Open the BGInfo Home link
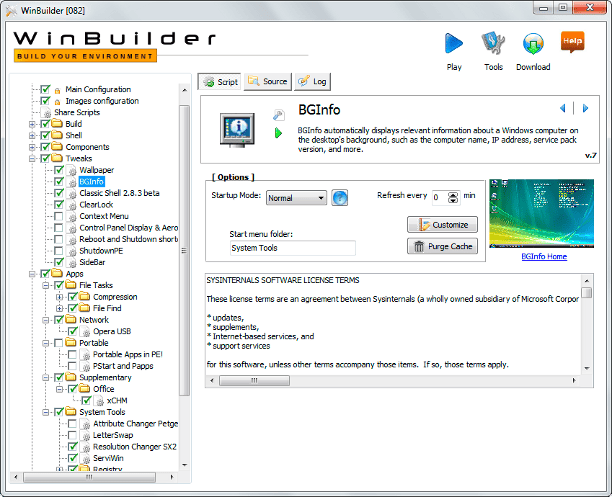This screenshot has height=497, width=612. pyautogui.click(x=544, y=257)
